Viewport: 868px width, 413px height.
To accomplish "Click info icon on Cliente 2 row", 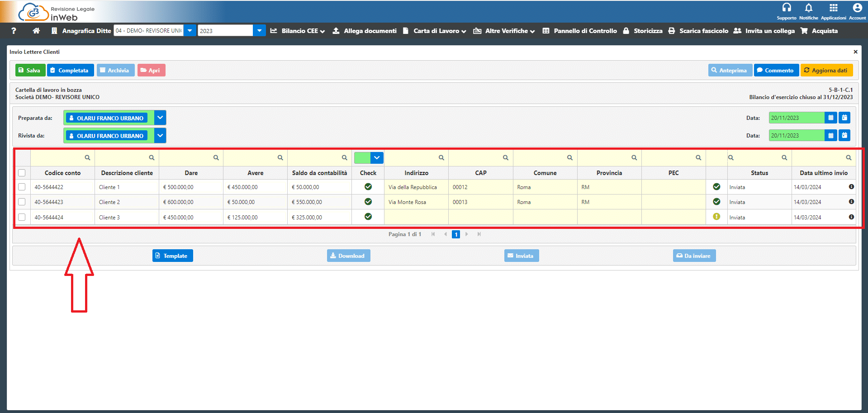I will [851, 202].
